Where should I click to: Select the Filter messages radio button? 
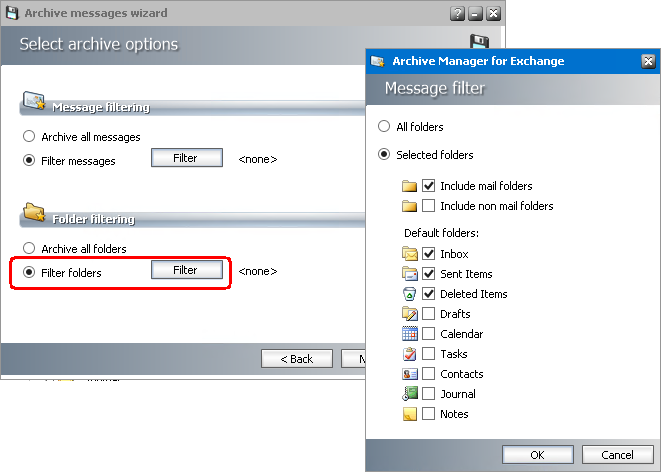pos(29,161)
